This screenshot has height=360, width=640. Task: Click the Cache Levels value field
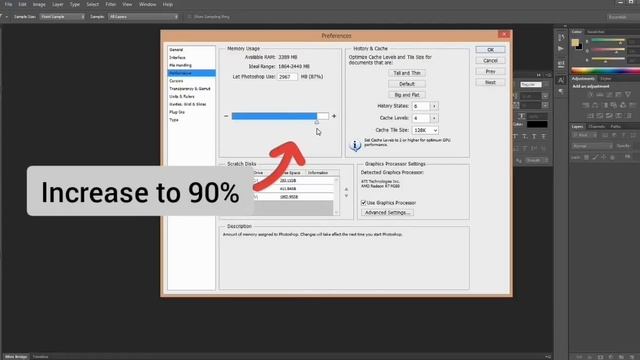421,118
